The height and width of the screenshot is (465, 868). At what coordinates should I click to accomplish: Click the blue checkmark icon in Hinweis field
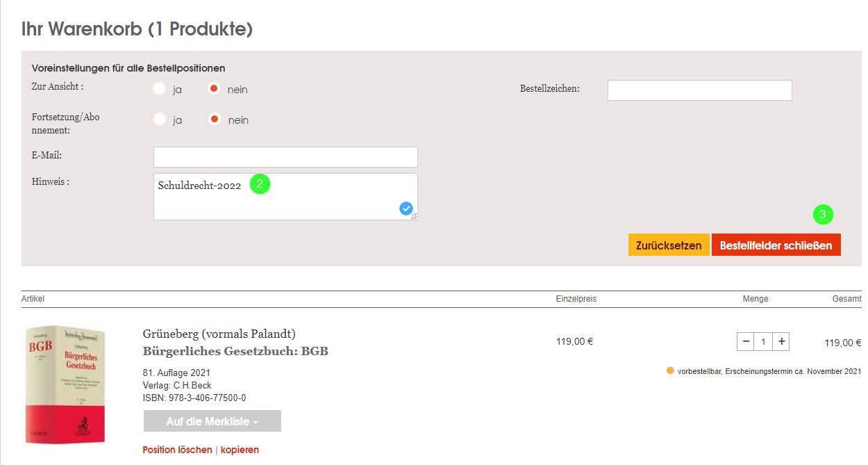(x=406, y=208)
